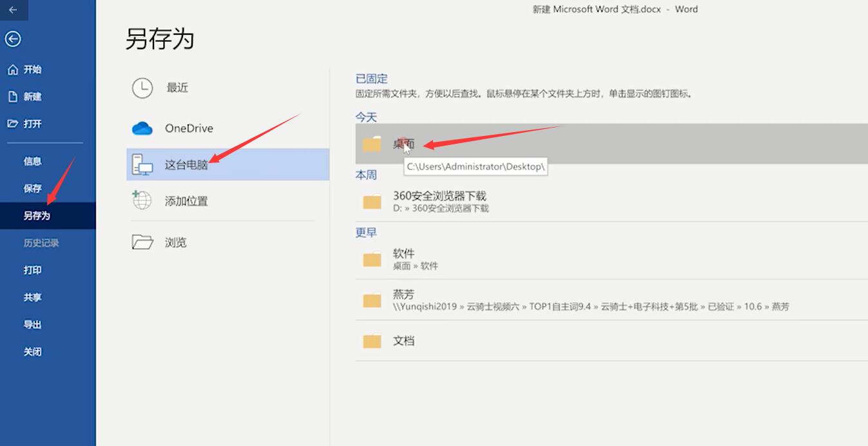Screen dimensions: 868x446
Task: Click the folder icon for 燕芳
Action: point(372,300)
